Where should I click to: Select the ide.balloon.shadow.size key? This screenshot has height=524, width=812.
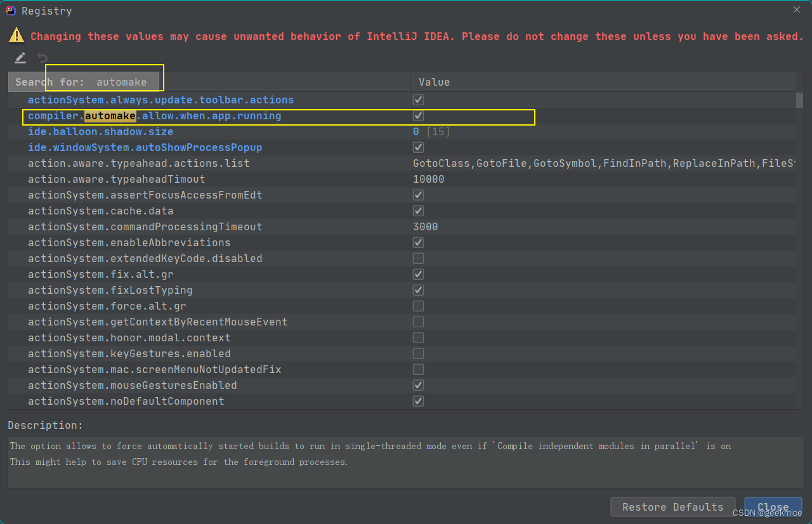(100, 131)
